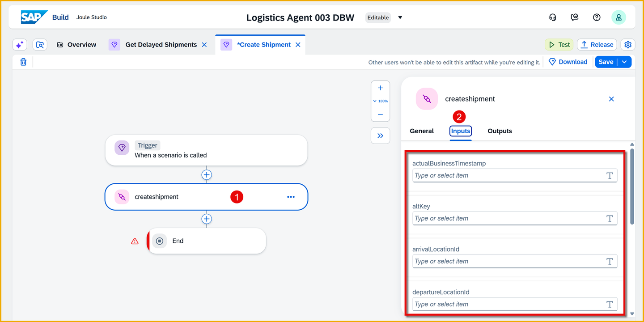644x322 pixels.
Task: Click the altKey input field
Action: (515, 219)
